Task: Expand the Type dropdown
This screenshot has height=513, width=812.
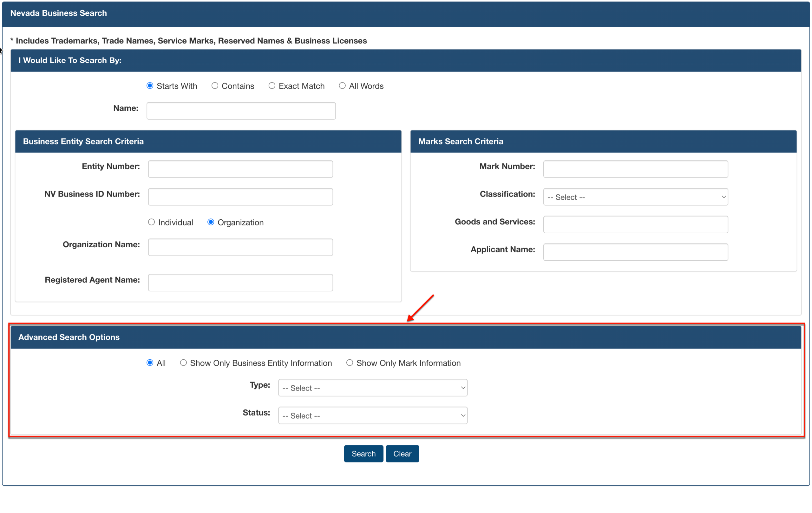Action: [373, 388]
